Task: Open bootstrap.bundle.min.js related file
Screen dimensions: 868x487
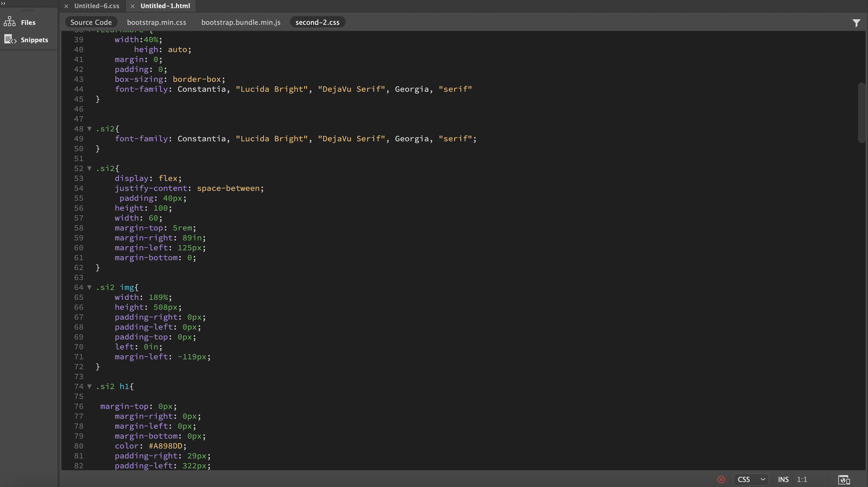Action: pyautogui.click(x=241, y=22)
